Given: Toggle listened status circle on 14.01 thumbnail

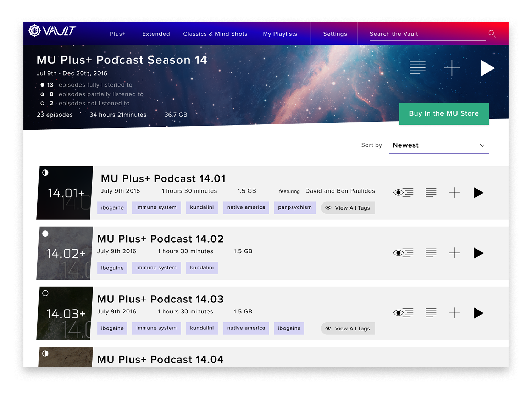Looking at the screenshot, I should 45,173.
